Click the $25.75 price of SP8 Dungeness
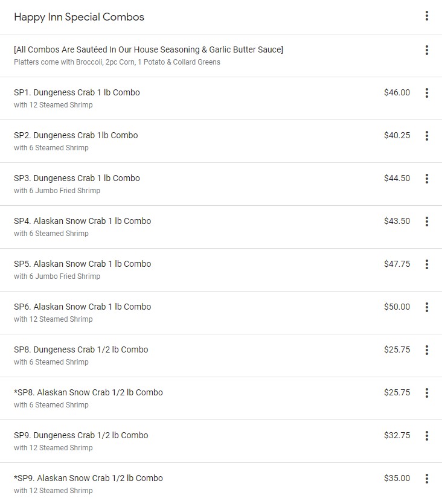This screenshot has width=442, height=504. click(397, 349)
